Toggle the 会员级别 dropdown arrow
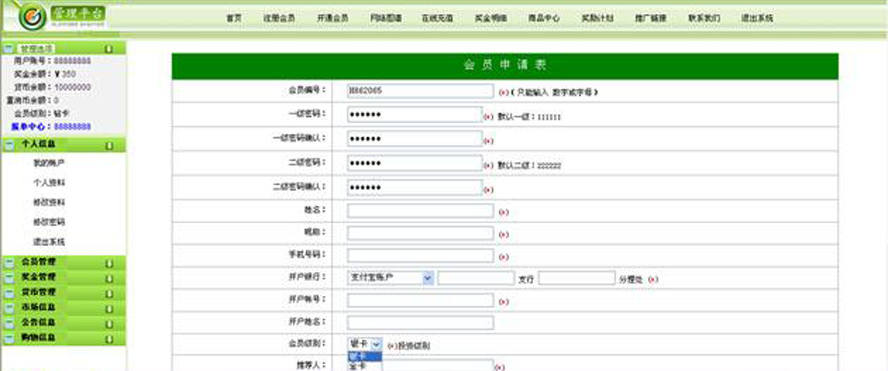This screenshot has height=371, width=888. click(377, 344)
